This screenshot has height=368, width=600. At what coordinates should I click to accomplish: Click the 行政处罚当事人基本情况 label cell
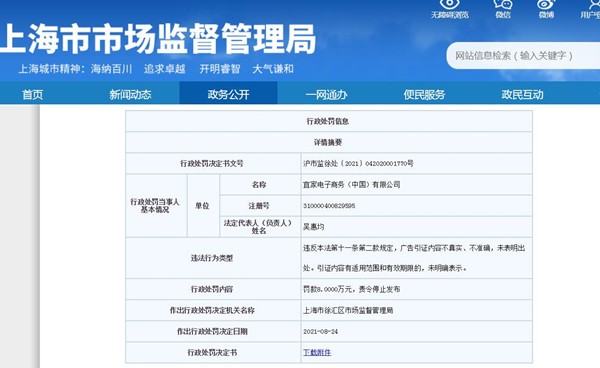pos(155,205)
